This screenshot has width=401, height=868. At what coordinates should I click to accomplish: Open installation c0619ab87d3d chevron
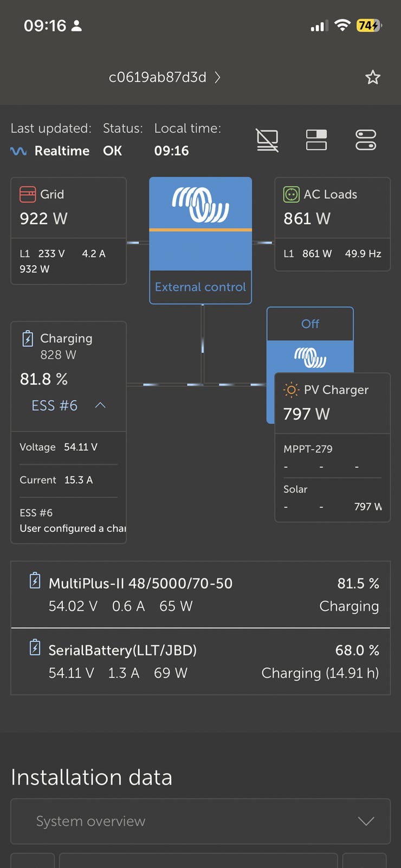click(217, 77)
